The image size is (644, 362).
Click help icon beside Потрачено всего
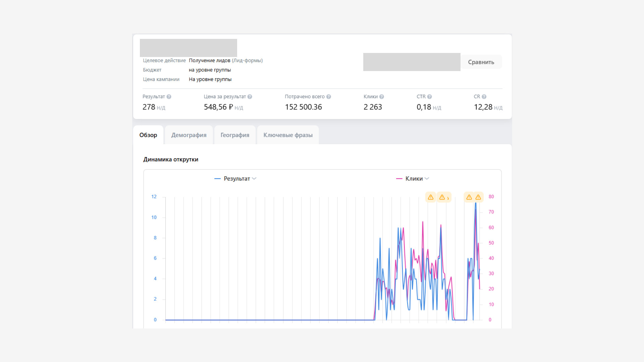click(x=329, y=97)
